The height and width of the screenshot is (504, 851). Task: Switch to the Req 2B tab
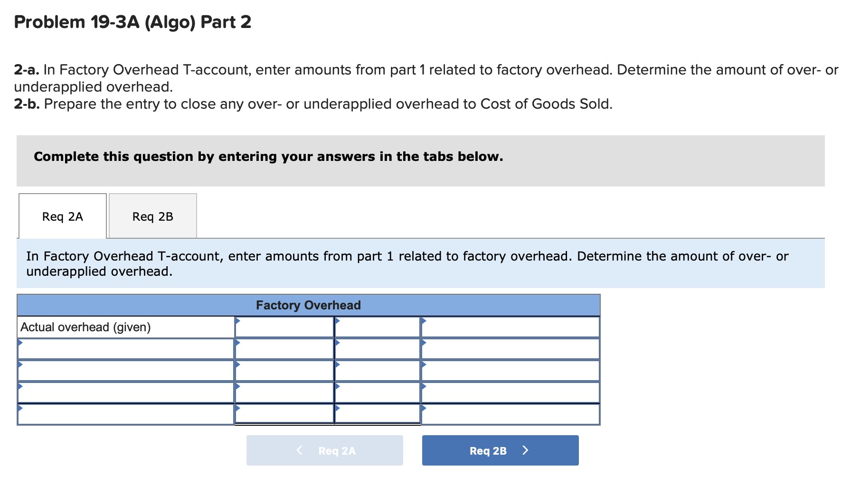[153, 216]
